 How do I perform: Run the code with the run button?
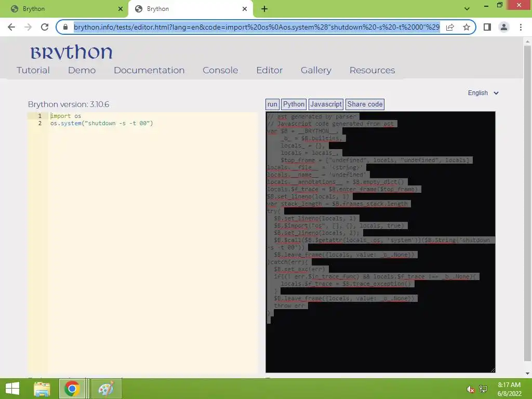(272, 104)
